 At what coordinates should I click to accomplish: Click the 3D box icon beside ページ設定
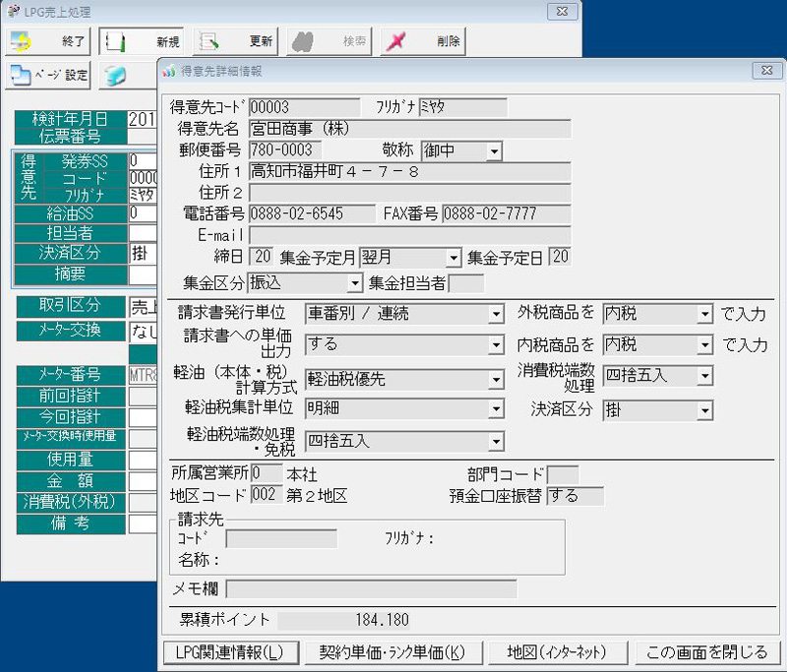click(x=116, y=75)
